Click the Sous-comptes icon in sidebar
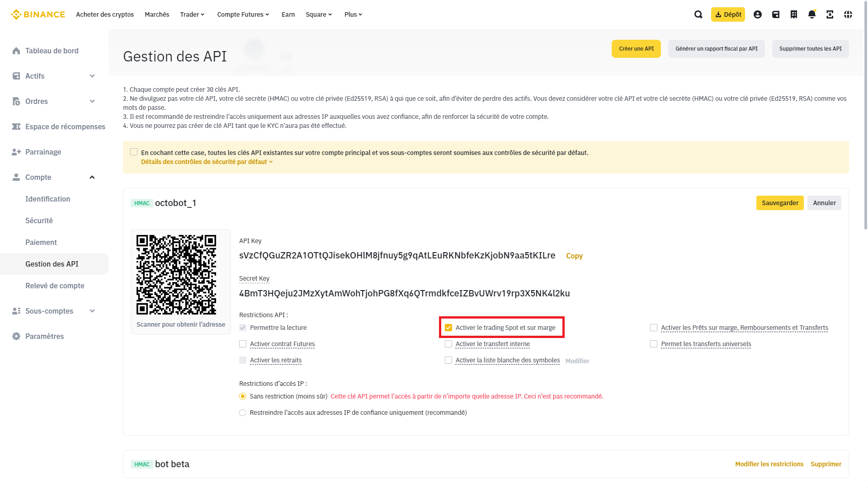Viewport: 868px width, 488px height. 16,311
